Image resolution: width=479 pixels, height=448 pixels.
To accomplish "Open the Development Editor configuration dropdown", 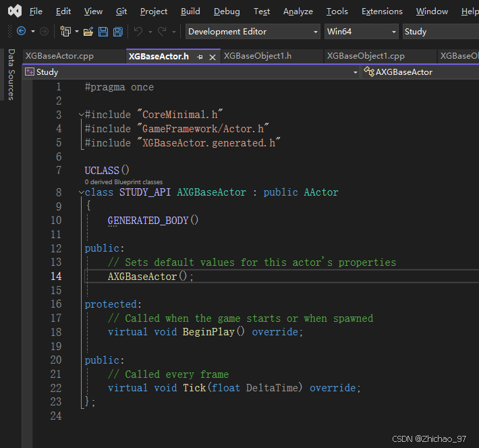I will tap(316, 32).
